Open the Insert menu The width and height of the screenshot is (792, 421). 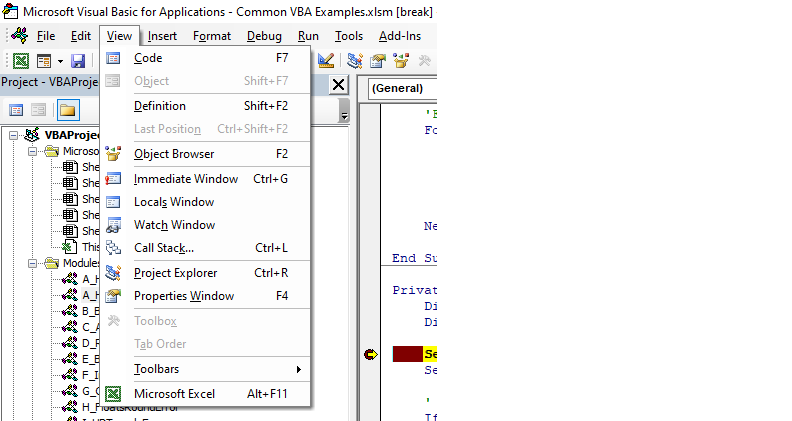[x=162, y=36]
